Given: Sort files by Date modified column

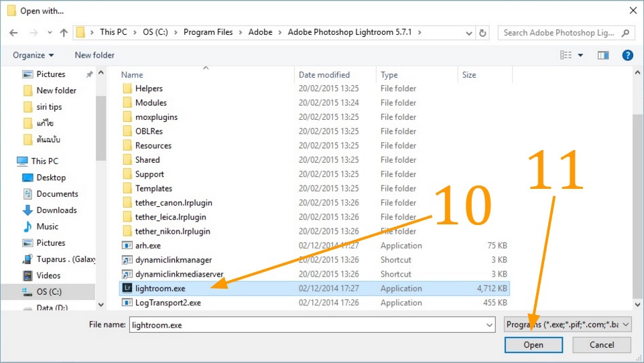Looking at the screenshot, I should pyautogui.click(x=324, y=75).
